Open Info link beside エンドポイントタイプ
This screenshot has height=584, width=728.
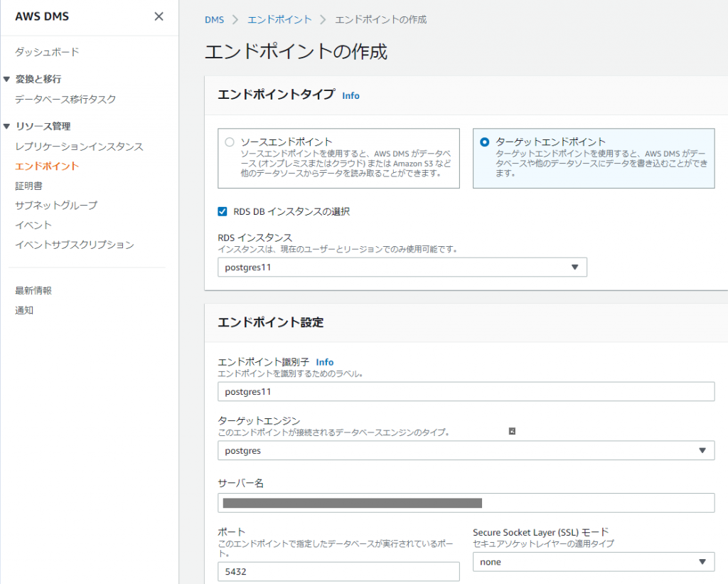(x=350, y=96)
